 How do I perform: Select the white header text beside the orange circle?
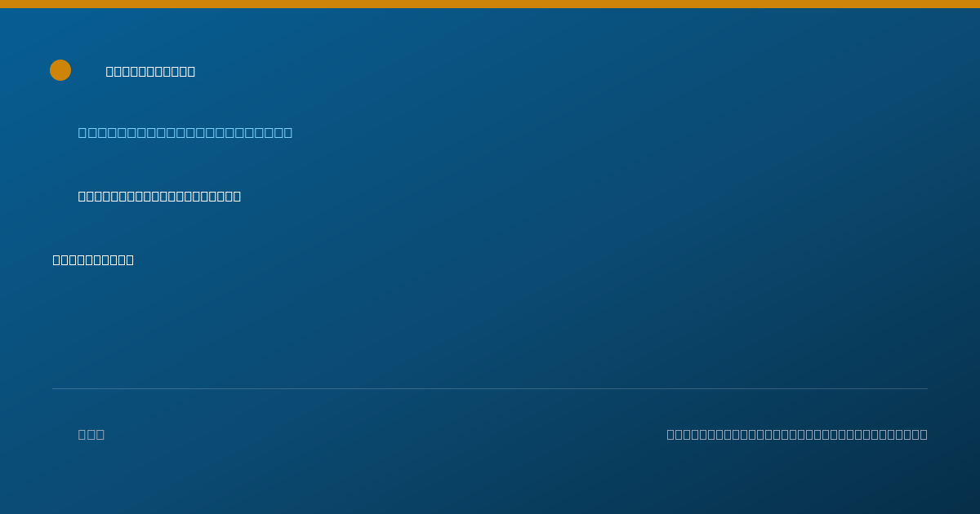[150, 71]
